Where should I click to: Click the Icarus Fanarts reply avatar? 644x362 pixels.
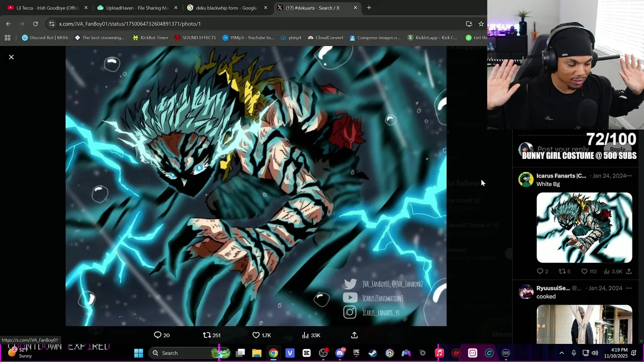point(526,180)
